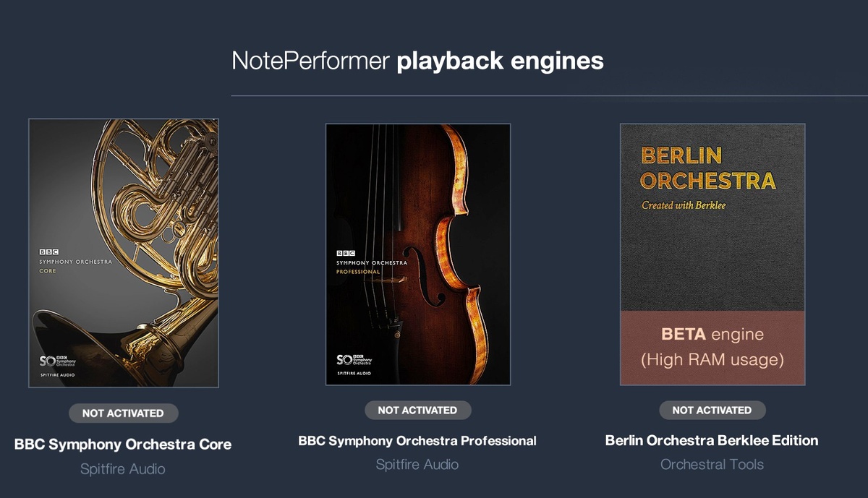Click Spitfire Audio label under BBC Core

(x=123, y=469)
